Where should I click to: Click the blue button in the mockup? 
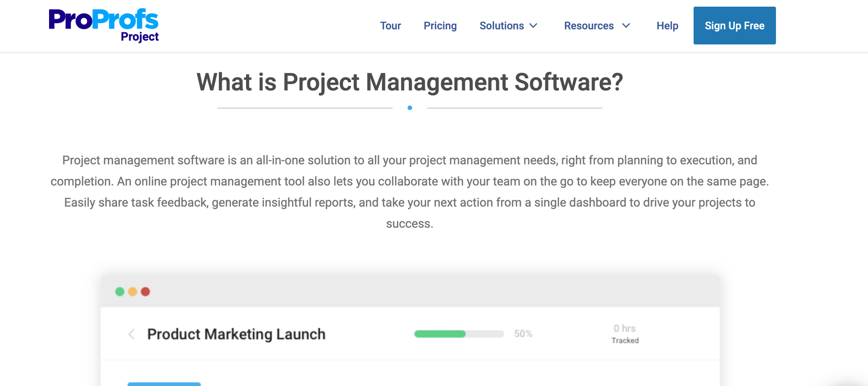[164, 384]
